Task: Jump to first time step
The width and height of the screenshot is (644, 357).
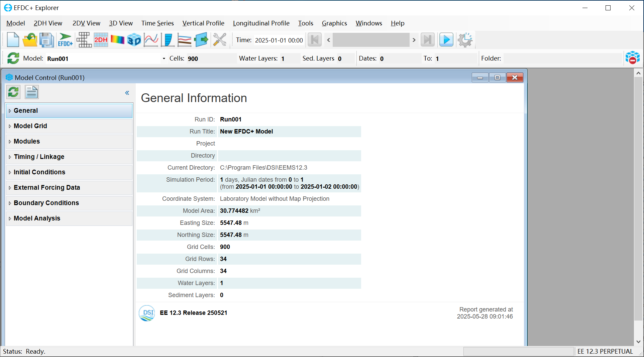Action: (x=315, y=40)
